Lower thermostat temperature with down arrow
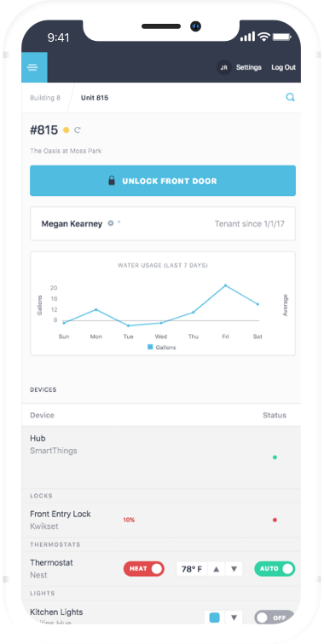 tap(234, 569)
